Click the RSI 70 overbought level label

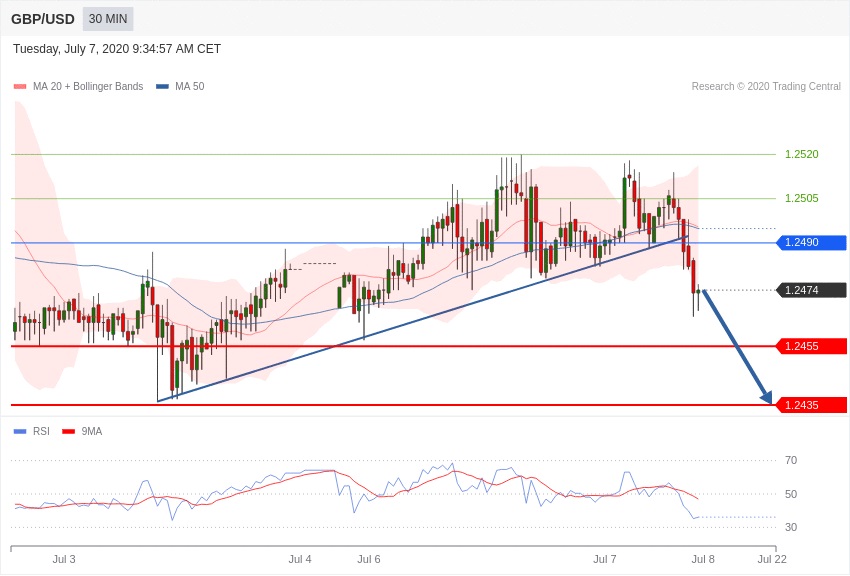(x=791, y=460)
